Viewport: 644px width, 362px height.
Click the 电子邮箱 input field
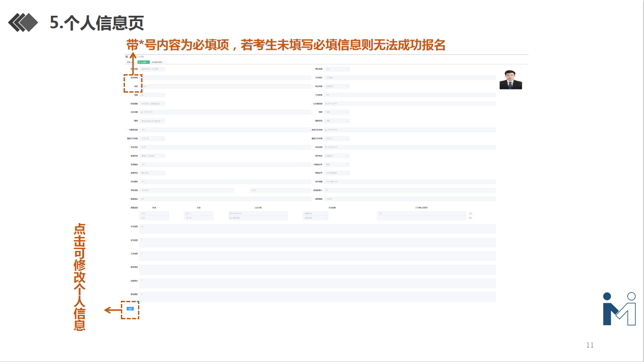click(x=410, y=182)
